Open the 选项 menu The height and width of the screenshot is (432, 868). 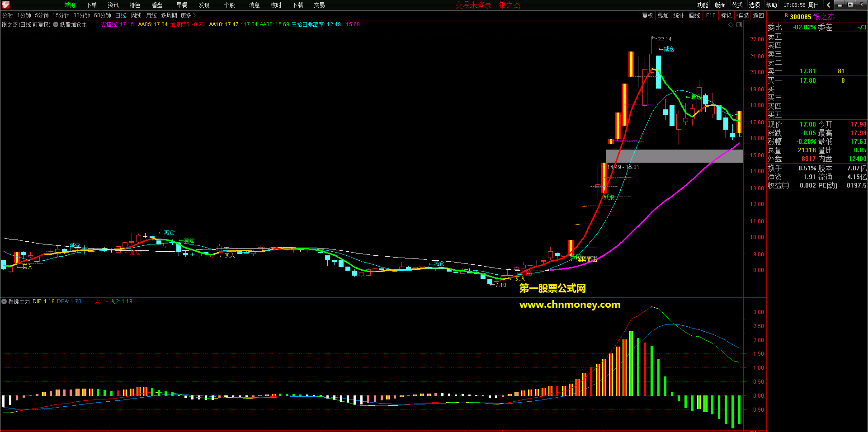pyautogui.click(x=754, y=5)
